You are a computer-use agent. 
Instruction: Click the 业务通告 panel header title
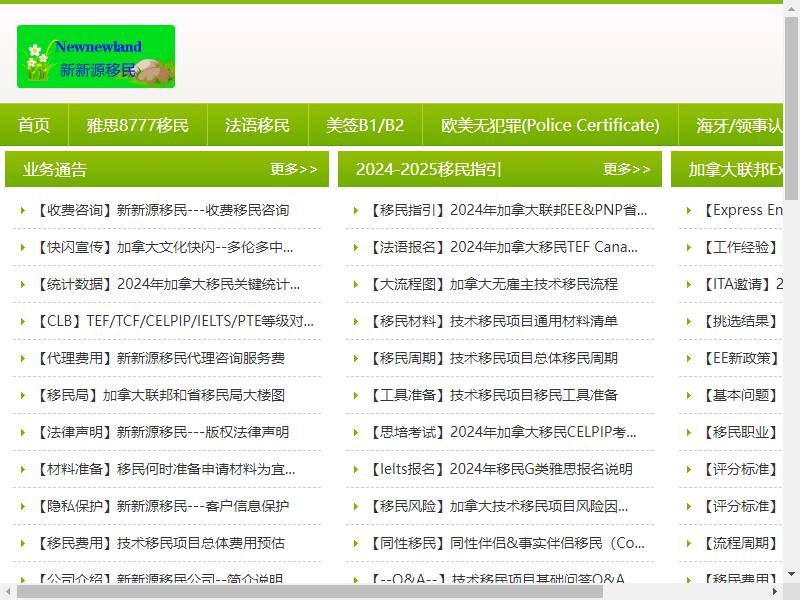pos(55,169)
